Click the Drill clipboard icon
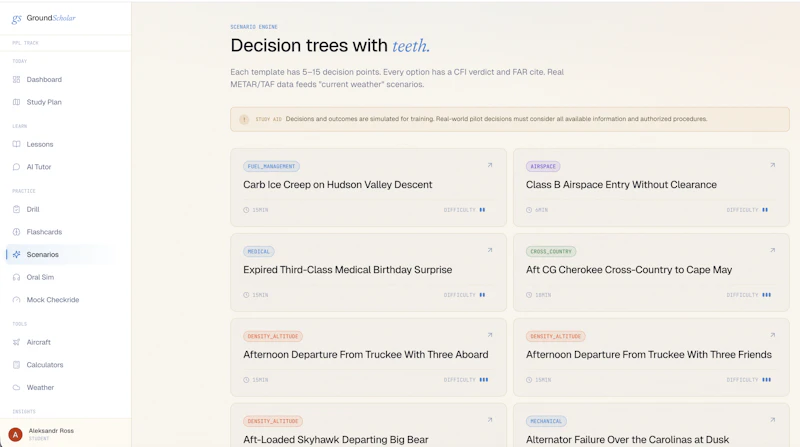Image resolution: width=800 pixels, height=447 pixels. (16, 209)
